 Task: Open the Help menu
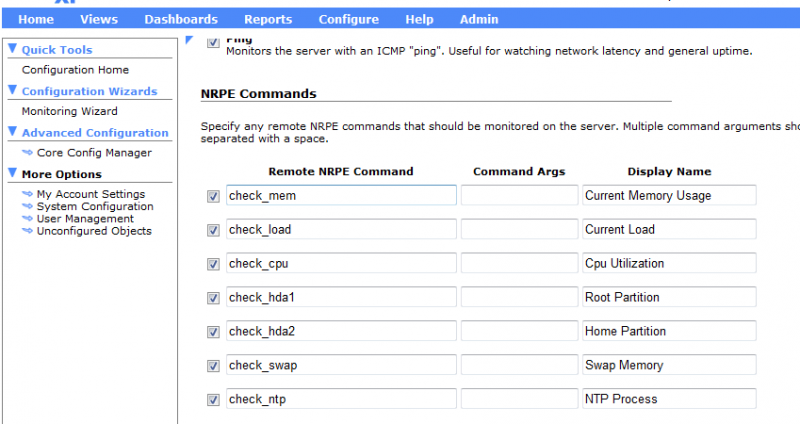pos(419,19)
